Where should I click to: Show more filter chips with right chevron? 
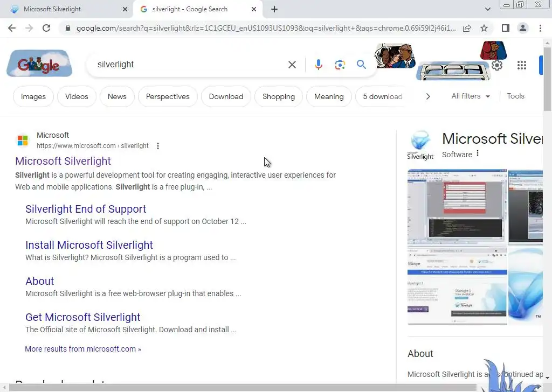[428, 96]
